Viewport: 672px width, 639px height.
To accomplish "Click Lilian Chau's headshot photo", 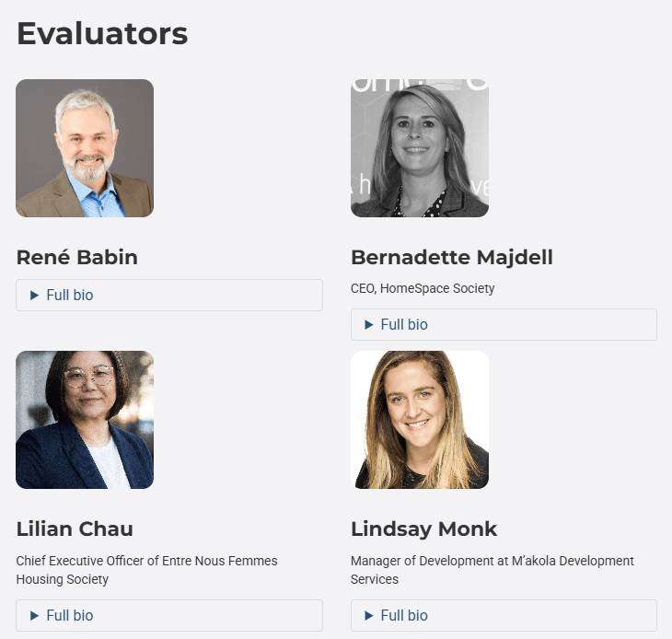I will coord(85,420).
